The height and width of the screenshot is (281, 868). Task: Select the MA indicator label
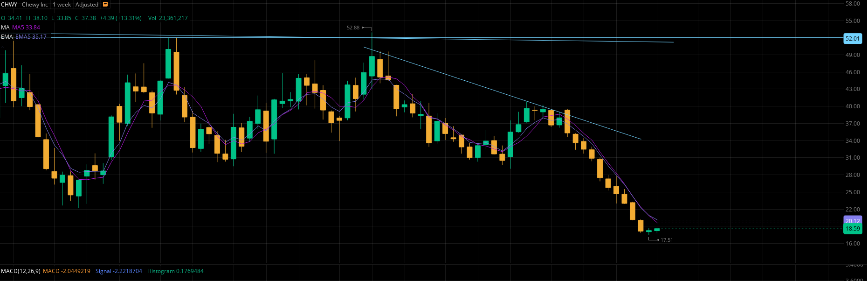(x=5, y=28)
